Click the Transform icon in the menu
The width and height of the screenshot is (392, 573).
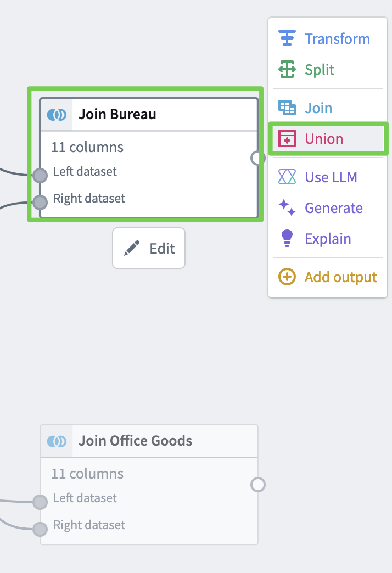(x=287, y=39)
